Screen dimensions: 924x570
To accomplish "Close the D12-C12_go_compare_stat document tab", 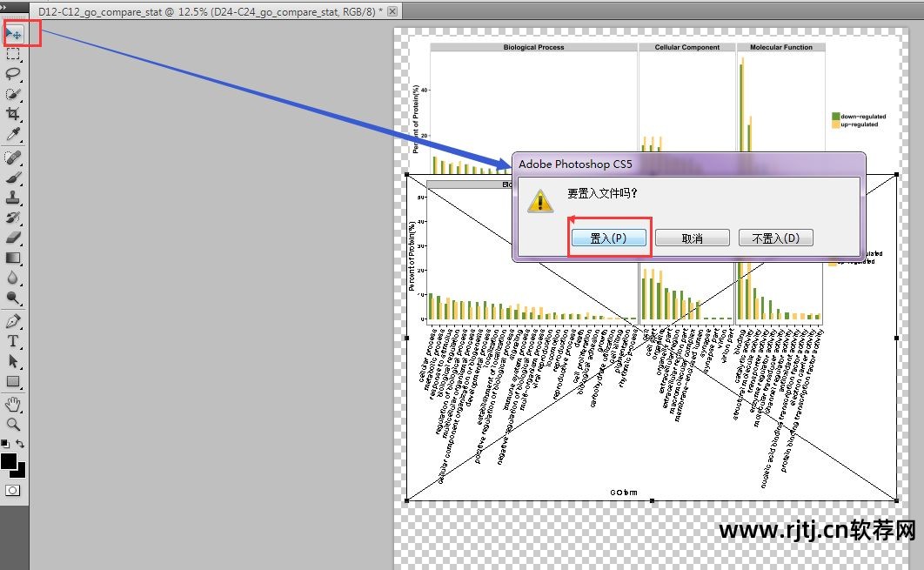I will (392, 11).
